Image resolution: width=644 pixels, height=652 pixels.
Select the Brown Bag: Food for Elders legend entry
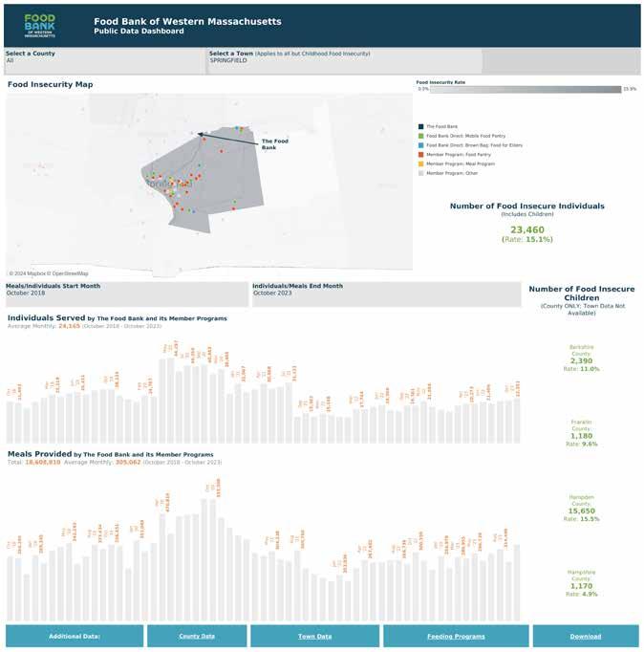pos(470,145)
